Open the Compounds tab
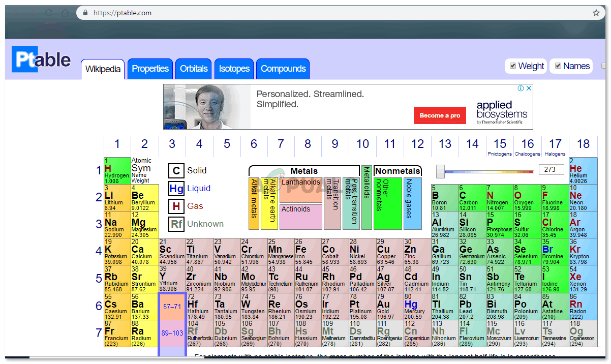This screenshot has height=364, width=611. (283, 69)
